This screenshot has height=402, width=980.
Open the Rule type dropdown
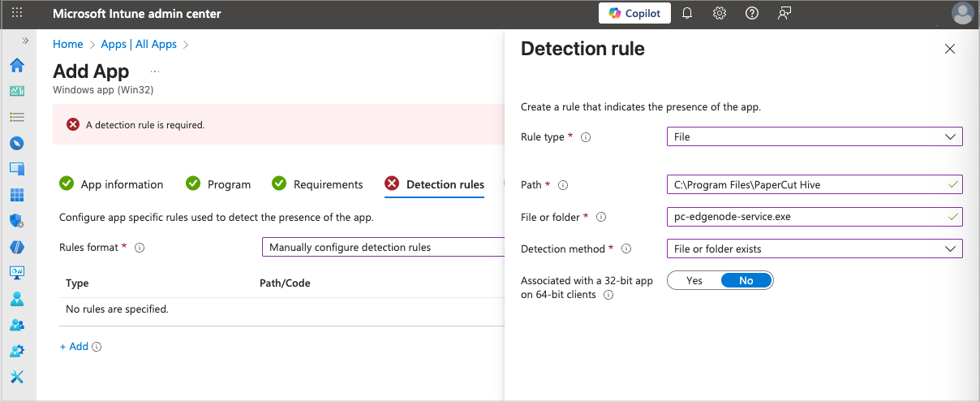point(815,137)
